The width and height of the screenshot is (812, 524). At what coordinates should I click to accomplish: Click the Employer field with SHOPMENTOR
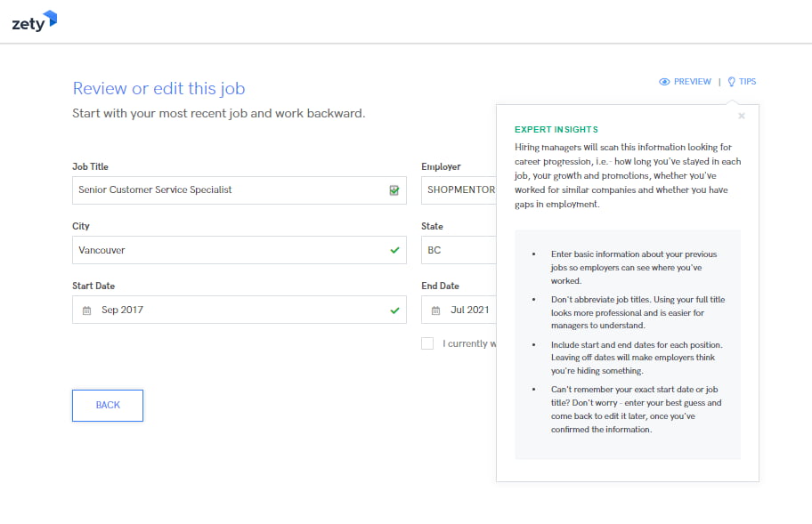tap(459, 190)
